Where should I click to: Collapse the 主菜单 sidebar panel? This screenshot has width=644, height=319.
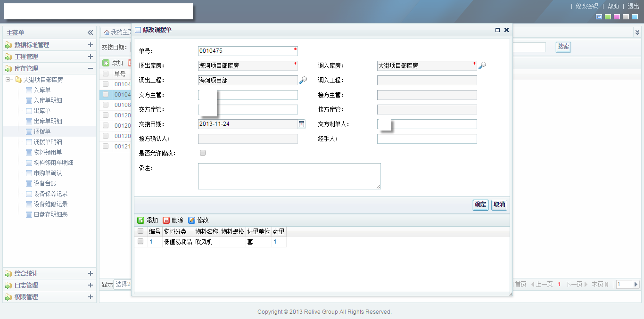(90, 33)
